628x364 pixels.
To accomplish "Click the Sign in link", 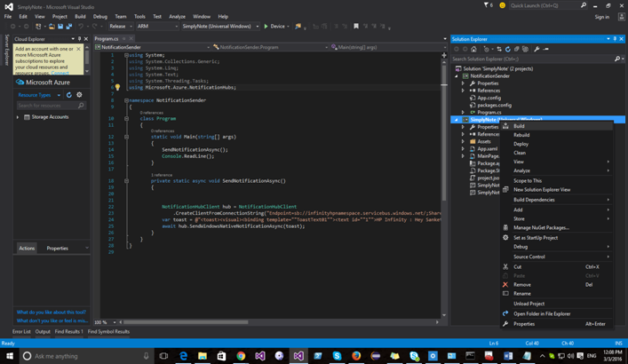I will point(602,16).
